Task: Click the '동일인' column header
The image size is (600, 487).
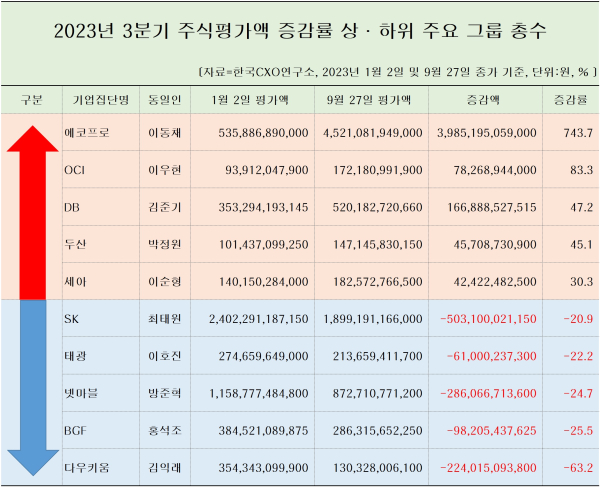Action: (x=165, y=100)
